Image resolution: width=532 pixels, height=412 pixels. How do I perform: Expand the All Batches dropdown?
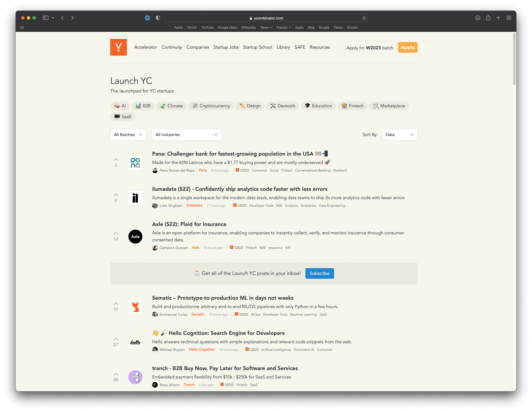128,134
